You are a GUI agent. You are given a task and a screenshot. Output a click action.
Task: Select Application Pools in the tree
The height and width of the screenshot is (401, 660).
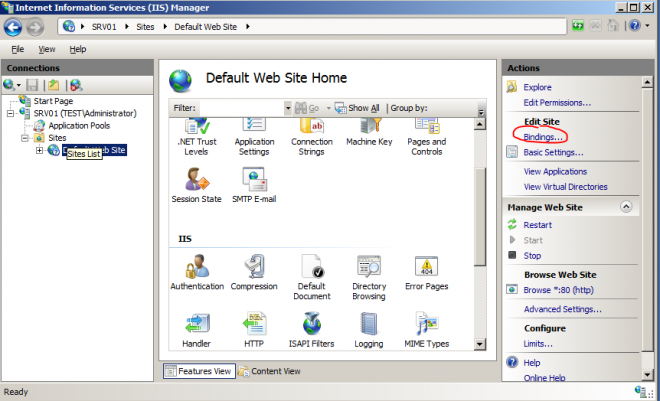click(x=79, y=125)
